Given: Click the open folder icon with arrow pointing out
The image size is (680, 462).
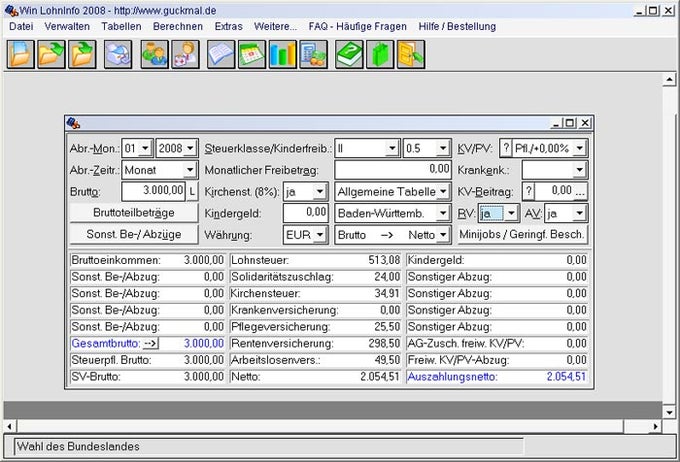Looking at the screenshot, I should 51,54.
